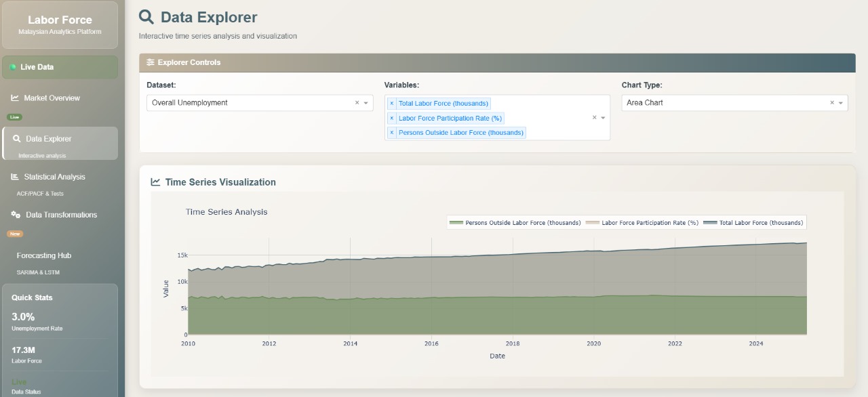Click the Time Series Visualization chart icon

pos(156,182)
